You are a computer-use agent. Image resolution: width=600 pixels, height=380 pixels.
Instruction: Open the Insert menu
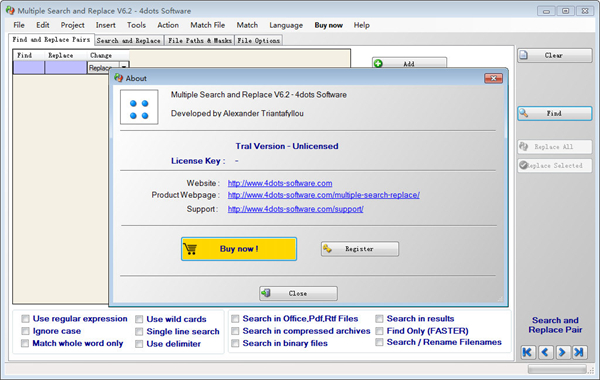tap(106, 25)
